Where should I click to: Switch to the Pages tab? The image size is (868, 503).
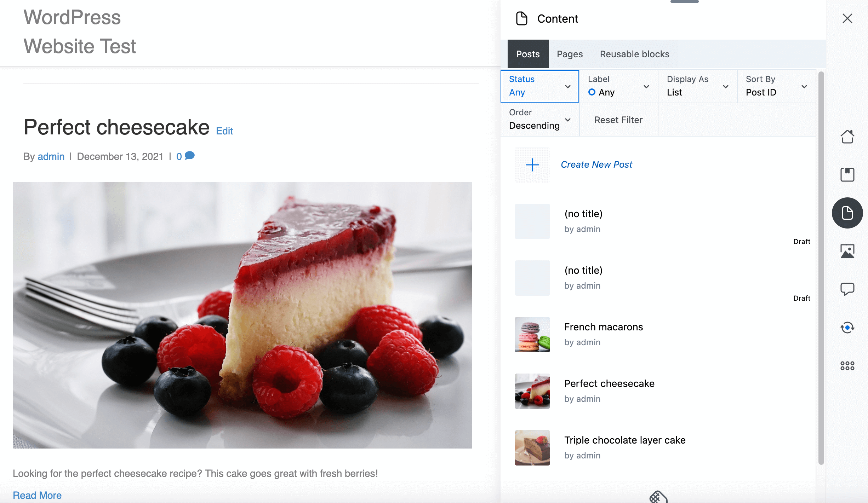pyautogui.click(x=569, y=54)
